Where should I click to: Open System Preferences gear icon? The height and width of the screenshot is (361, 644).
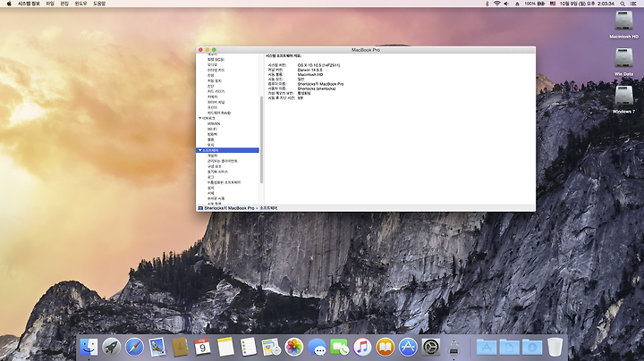[x=431, y=347]
